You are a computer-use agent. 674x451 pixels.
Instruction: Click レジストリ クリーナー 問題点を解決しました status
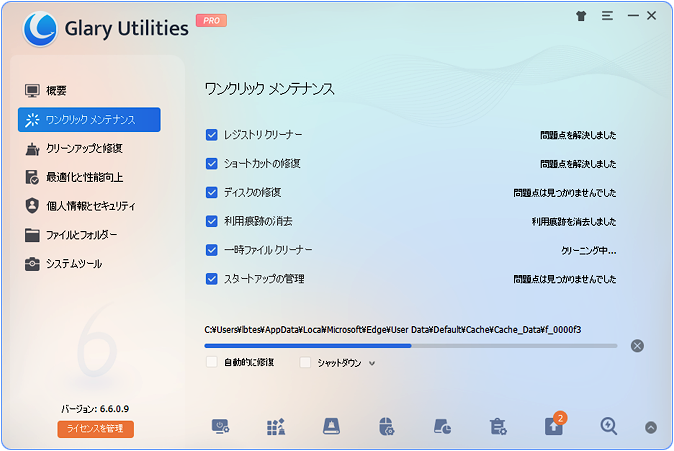578,135
